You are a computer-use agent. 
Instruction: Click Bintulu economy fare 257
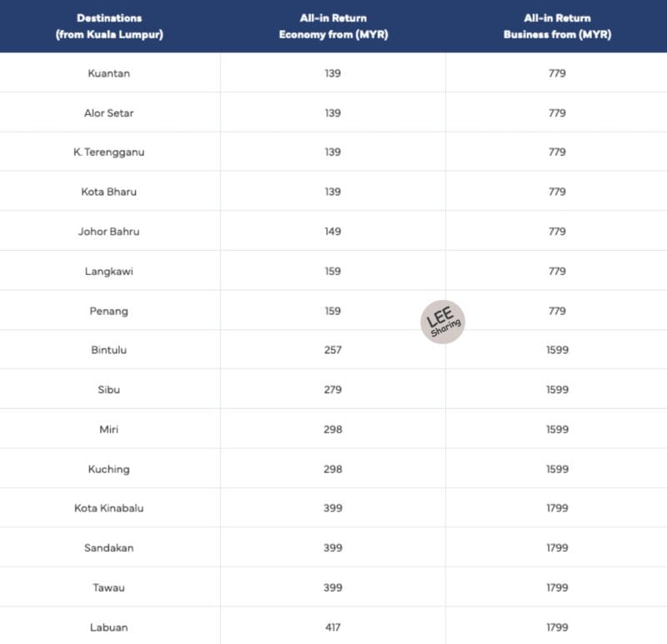[x=333, y=350]
